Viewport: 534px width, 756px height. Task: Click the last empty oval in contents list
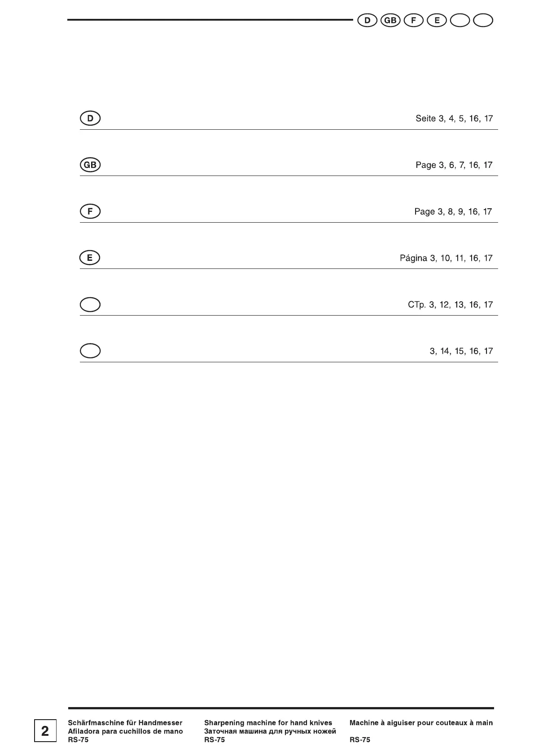tap(90, 351)
